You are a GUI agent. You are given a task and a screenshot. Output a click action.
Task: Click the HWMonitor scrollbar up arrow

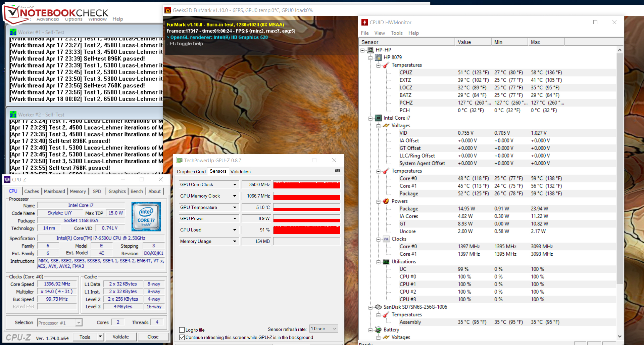coord(620,50)
